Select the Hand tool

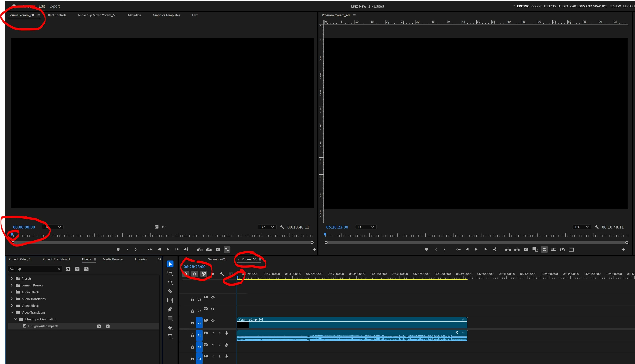pos(170,327)
